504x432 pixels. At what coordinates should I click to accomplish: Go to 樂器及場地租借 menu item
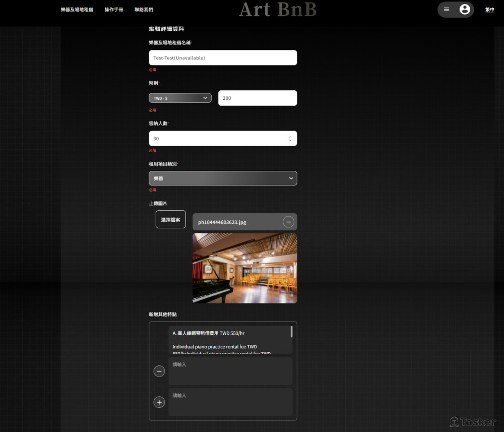[x=77, y=10]
